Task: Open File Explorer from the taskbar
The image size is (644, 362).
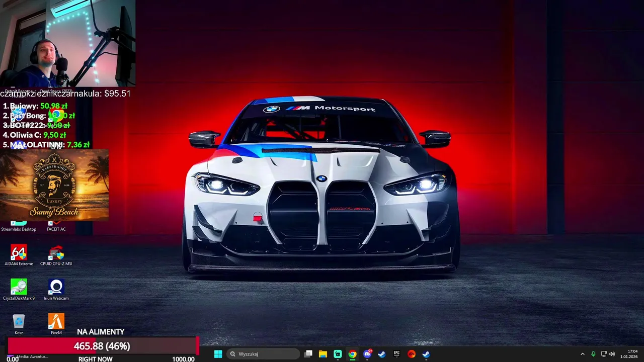Action: (323, 354)
